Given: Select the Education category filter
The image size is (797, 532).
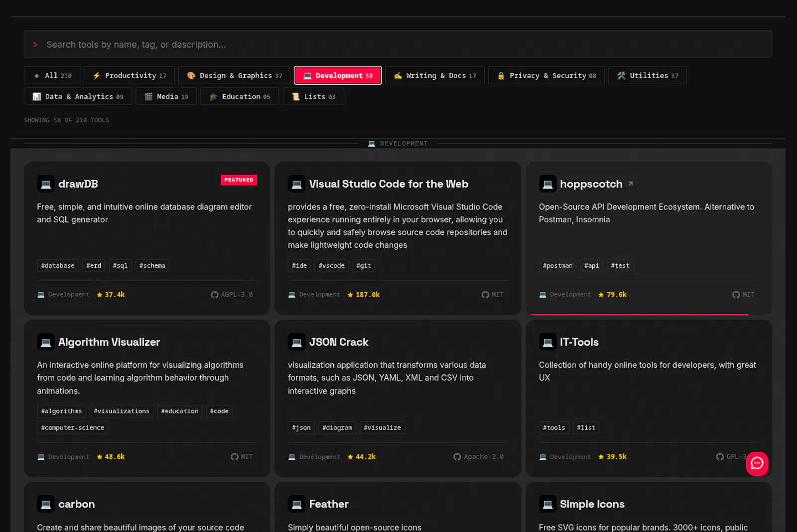Looking at the screenshot, I should coord(240,97).
